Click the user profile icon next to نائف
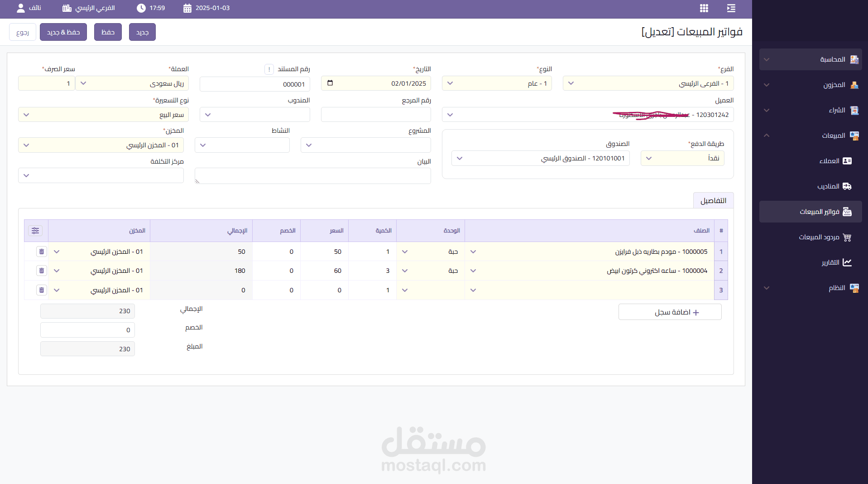 point(21,8)
